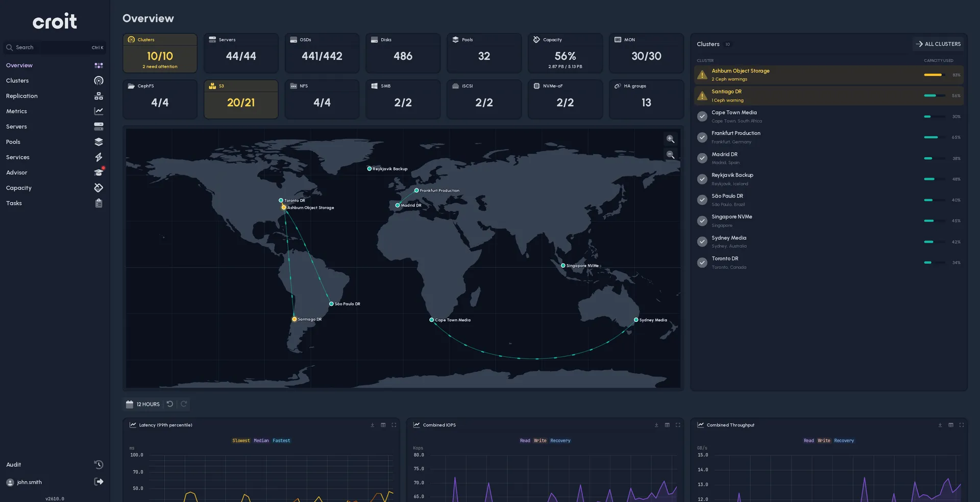Toggle the Fastest series in Latency legend
980x502 pixels.
click(281, 441)
